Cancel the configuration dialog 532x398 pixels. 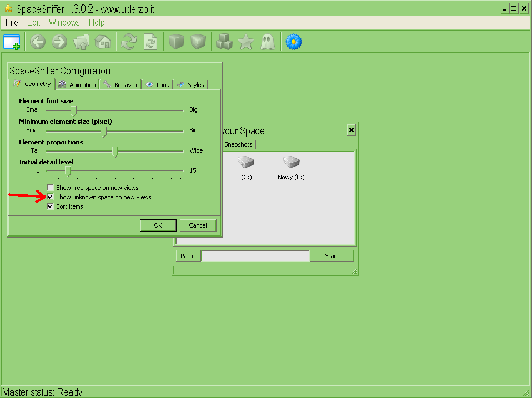tap(198, 225)
